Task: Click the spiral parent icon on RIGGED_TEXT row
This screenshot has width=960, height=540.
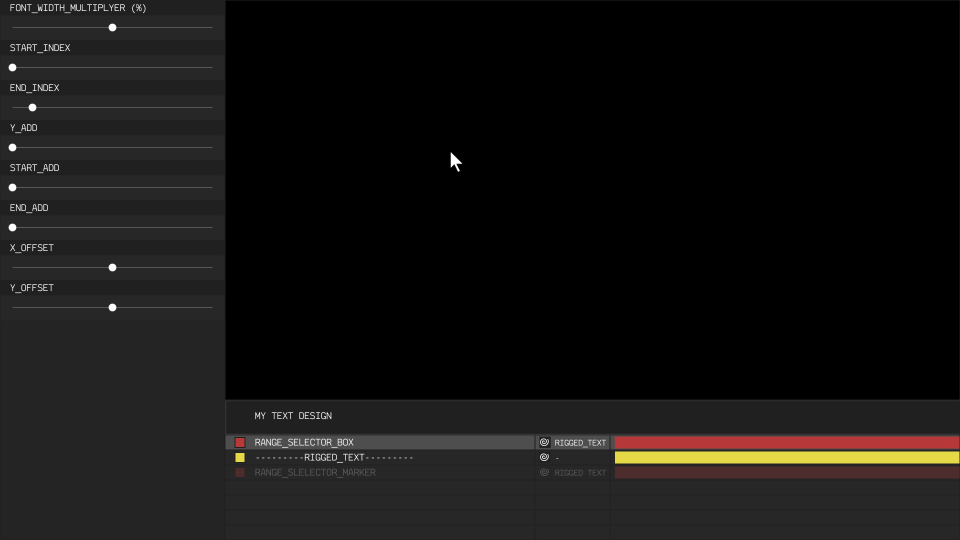Action: click(x=544, y=457)
